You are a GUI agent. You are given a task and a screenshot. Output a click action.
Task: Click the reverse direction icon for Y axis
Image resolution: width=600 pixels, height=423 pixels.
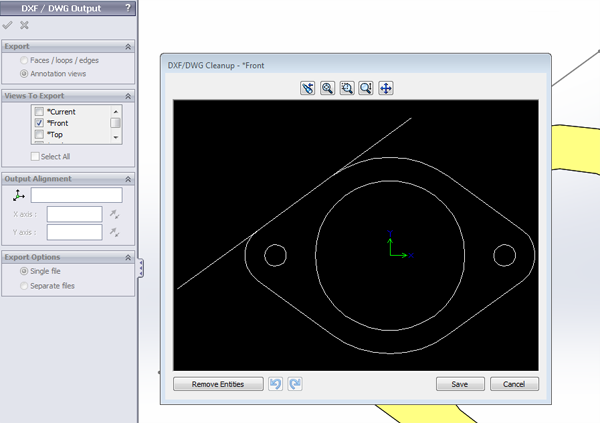coord(114,232)
